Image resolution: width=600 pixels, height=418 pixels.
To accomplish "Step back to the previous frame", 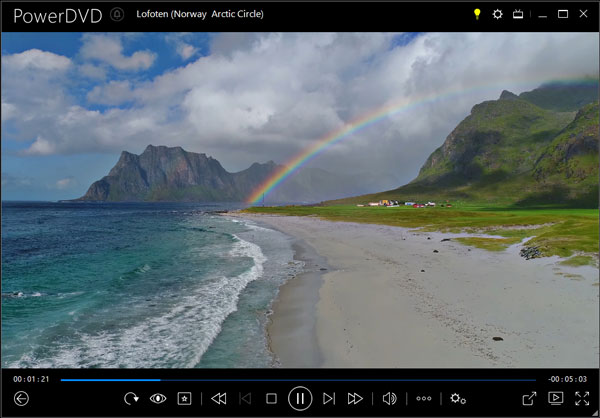I will pyautogui.click(x=245, y=398).
